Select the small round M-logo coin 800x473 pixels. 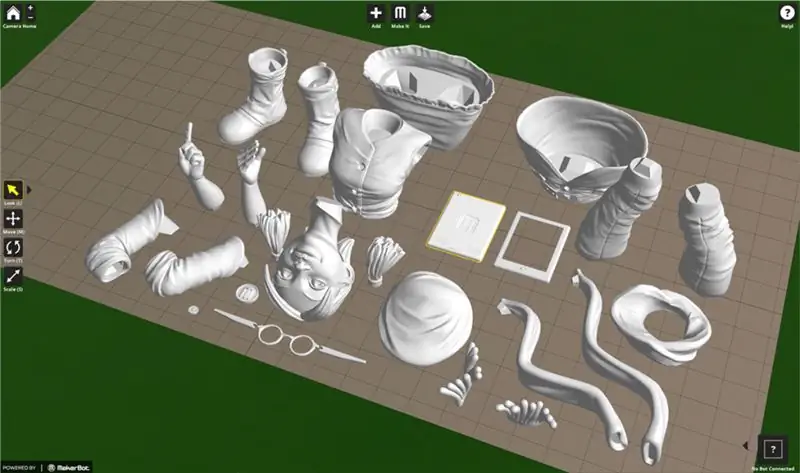pyautogui.click(x=247, y=293)
